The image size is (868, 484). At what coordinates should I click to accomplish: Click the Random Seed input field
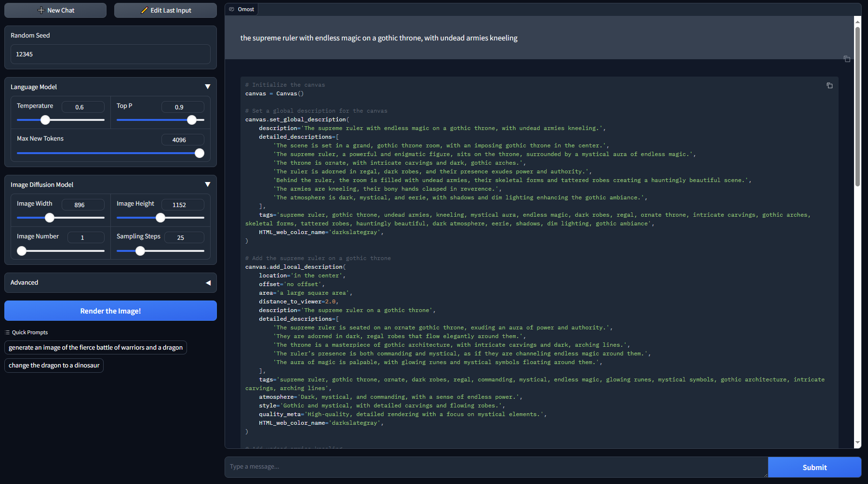[x=110, y=54]
